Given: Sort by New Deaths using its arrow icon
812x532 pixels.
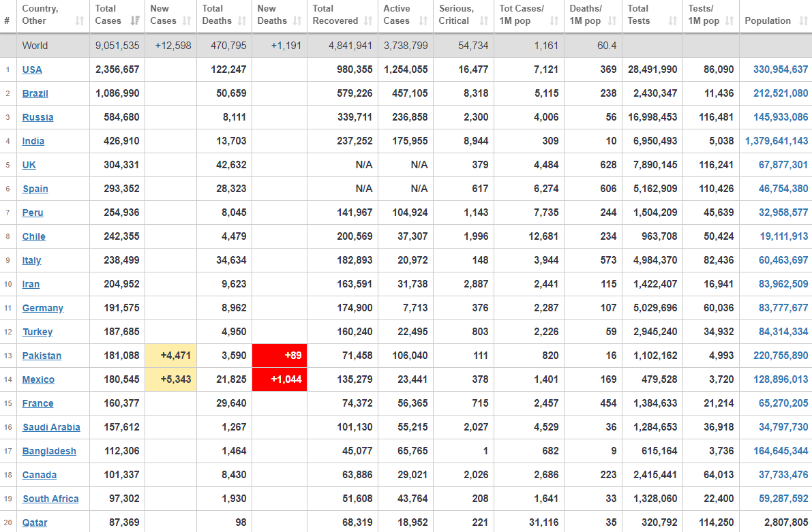Looking at the screenshot, I should 297,21.
